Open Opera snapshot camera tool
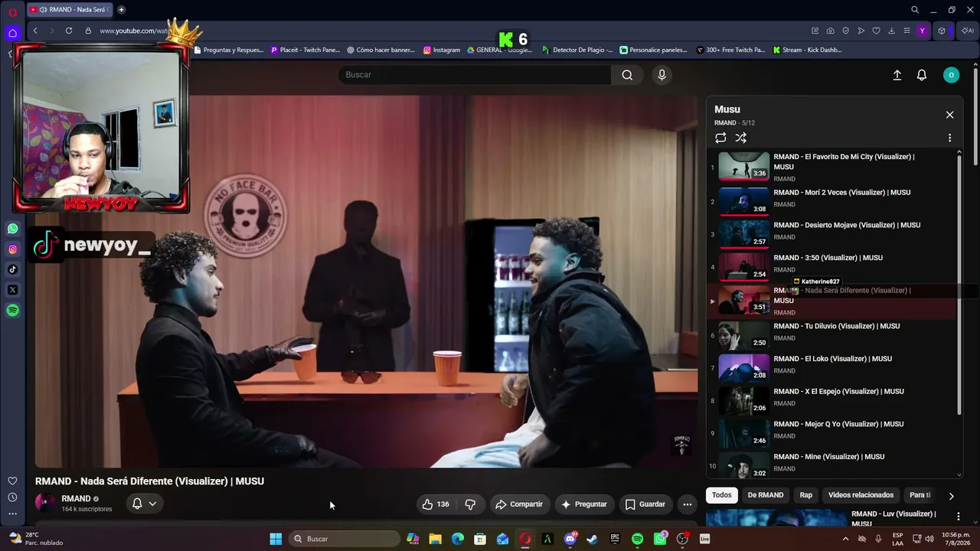 click(831, 31)
